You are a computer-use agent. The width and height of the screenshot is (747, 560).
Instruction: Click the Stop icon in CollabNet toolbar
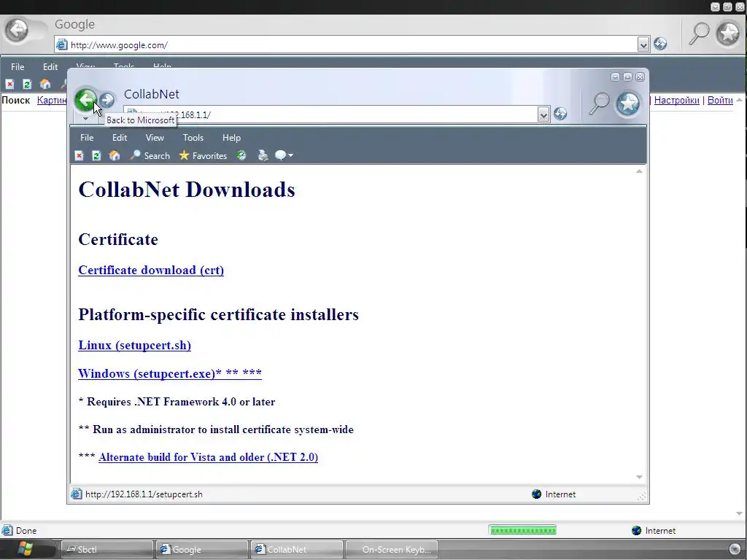79,156
